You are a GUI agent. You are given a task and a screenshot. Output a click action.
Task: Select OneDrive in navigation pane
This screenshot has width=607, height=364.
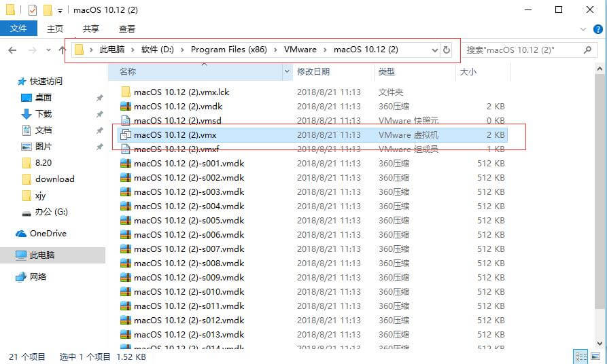[x=48, y=233]
